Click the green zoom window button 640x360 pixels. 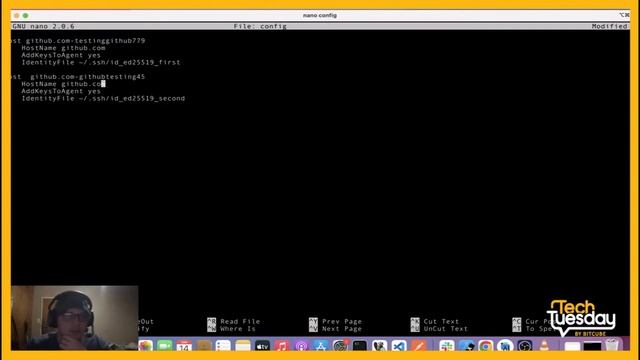tap(25, 16)
